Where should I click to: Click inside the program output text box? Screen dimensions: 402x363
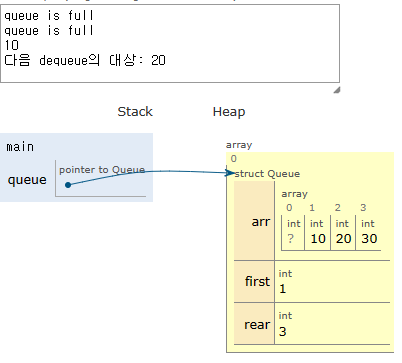pyautogui.click(x=170, y=44)
